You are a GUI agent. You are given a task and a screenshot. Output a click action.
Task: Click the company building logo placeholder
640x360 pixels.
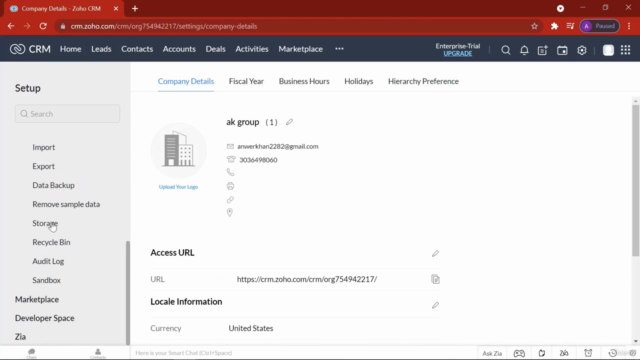tap(178, 151)
